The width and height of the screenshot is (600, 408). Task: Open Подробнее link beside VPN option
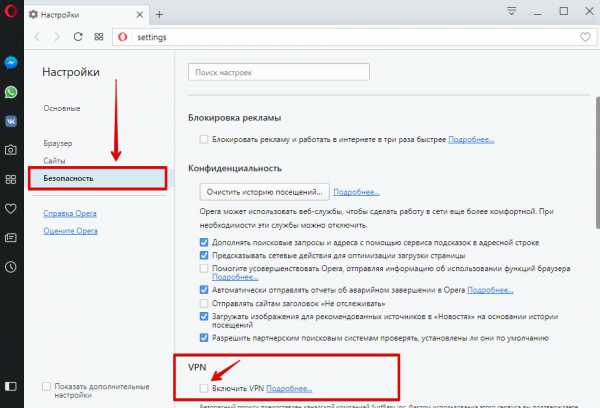pos(289,388)
